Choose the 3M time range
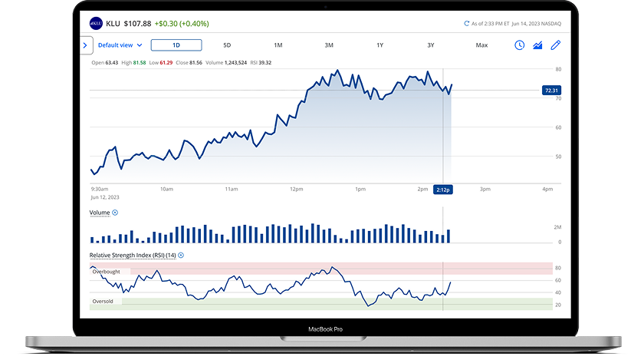This screenshot has height=363, width=644. (x=329, y=45)
